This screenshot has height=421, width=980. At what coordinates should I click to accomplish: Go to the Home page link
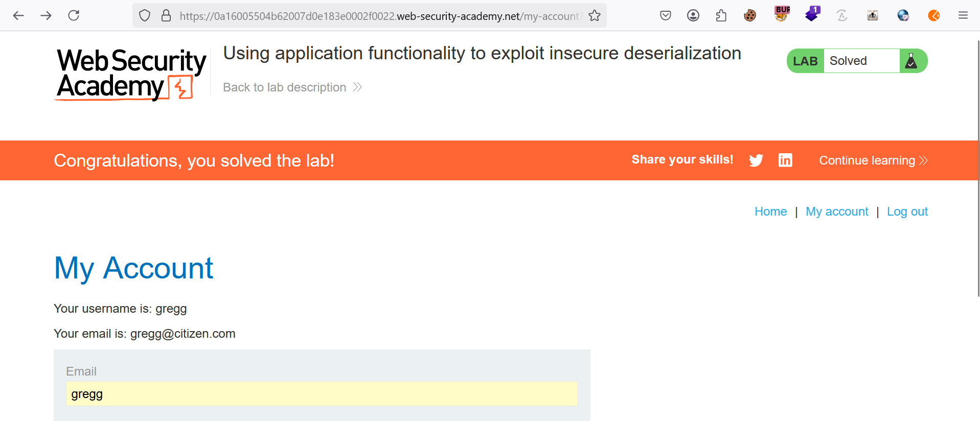click(x=770, y=212)
